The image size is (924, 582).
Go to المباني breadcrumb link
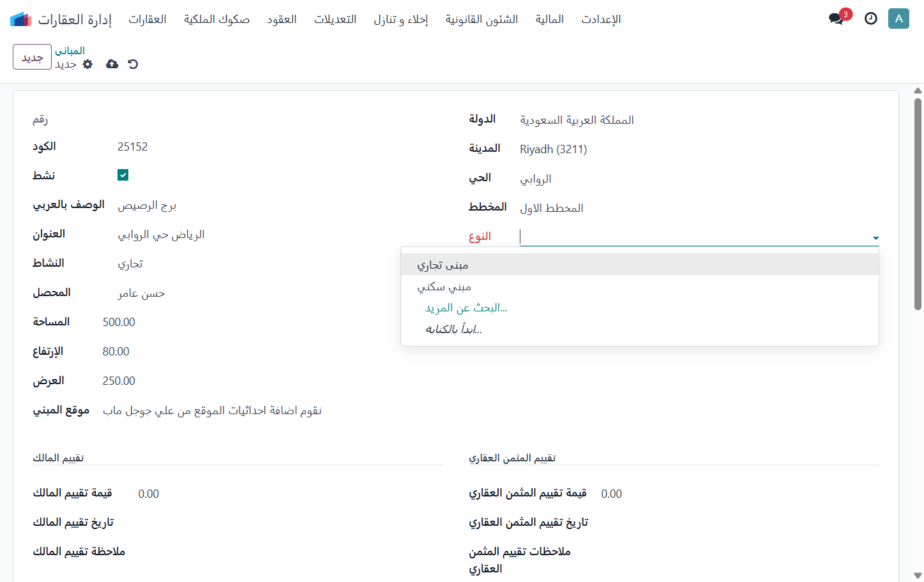point(70,50)
